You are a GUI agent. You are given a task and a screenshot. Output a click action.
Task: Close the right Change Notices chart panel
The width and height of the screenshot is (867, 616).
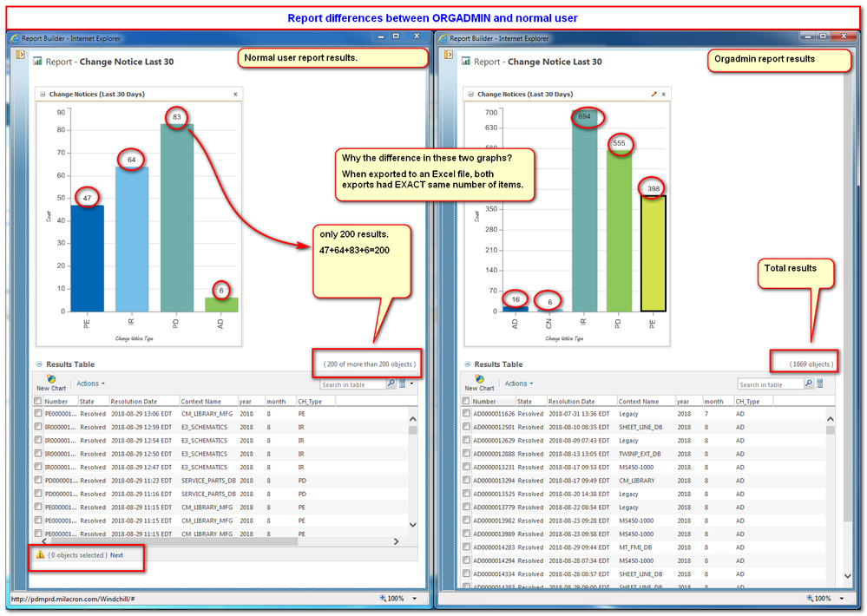[664, 94]
